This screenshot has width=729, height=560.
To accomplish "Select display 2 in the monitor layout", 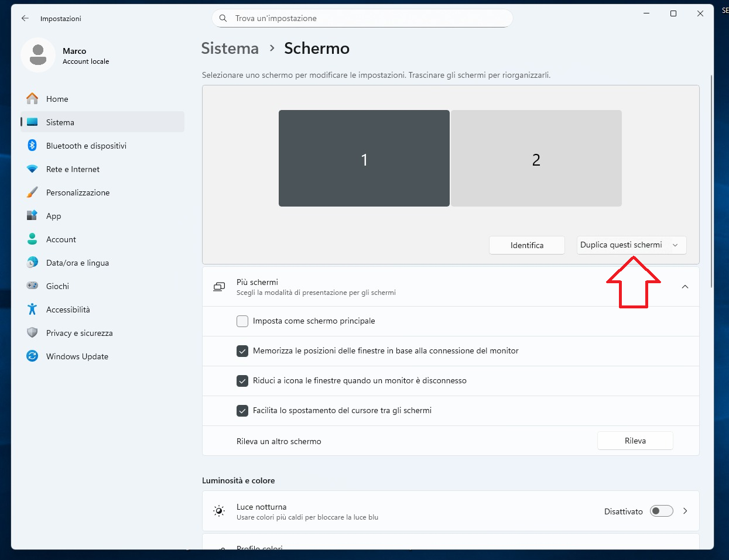I will click(536, 159).
